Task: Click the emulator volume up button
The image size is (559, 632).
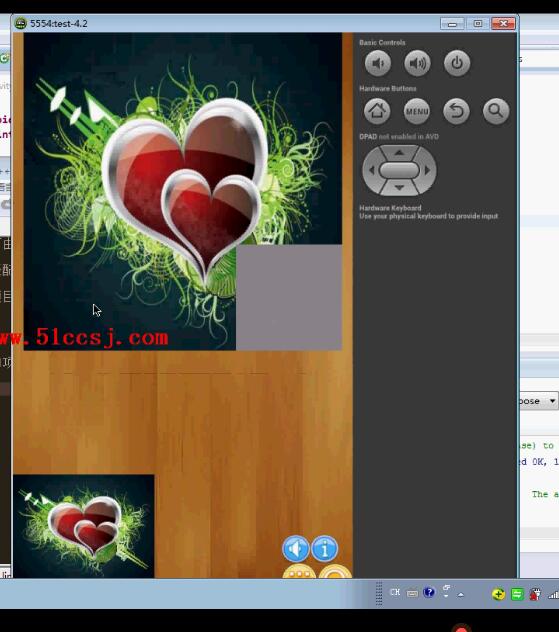Action: (417, 63)
